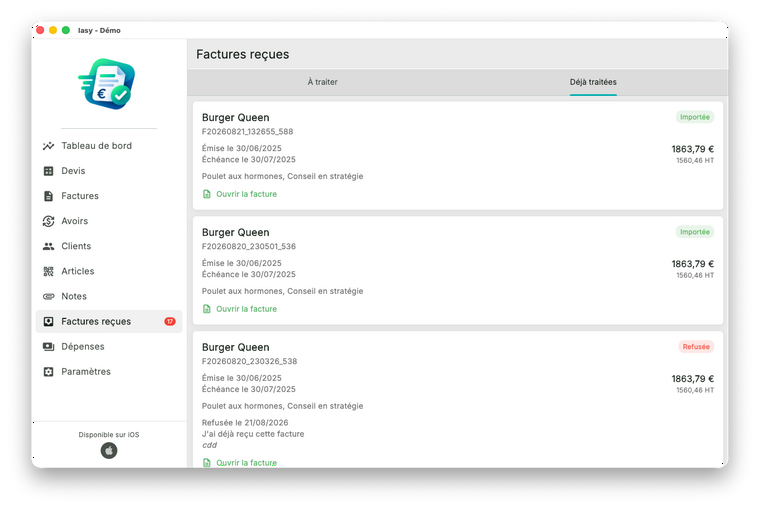Image resolution: width=760 pixels, height=509 pixels.
Task: Click amount 1863,79 € on refused invoice
Action: (x=693, y=379)
